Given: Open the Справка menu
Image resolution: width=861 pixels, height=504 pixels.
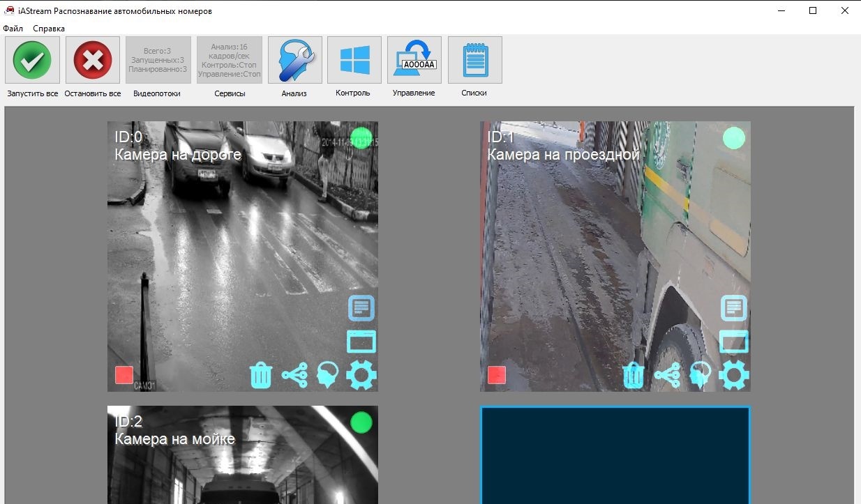Looking at the screenshot, I should [x=49, y=29].
